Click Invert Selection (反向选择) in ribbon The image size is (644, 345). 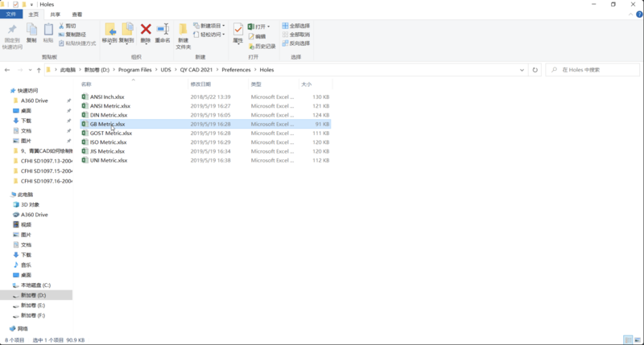296,43
